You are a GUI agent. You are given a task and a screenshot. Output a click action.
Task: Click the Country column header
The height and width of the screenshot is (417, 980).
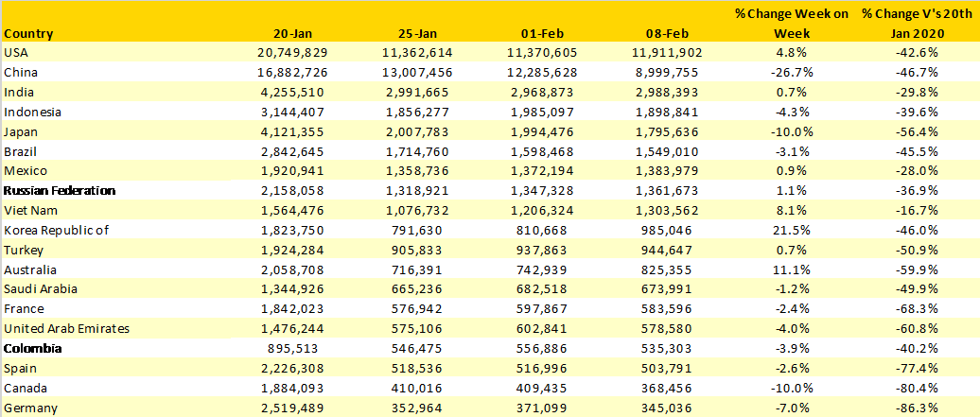coord(28,34)
